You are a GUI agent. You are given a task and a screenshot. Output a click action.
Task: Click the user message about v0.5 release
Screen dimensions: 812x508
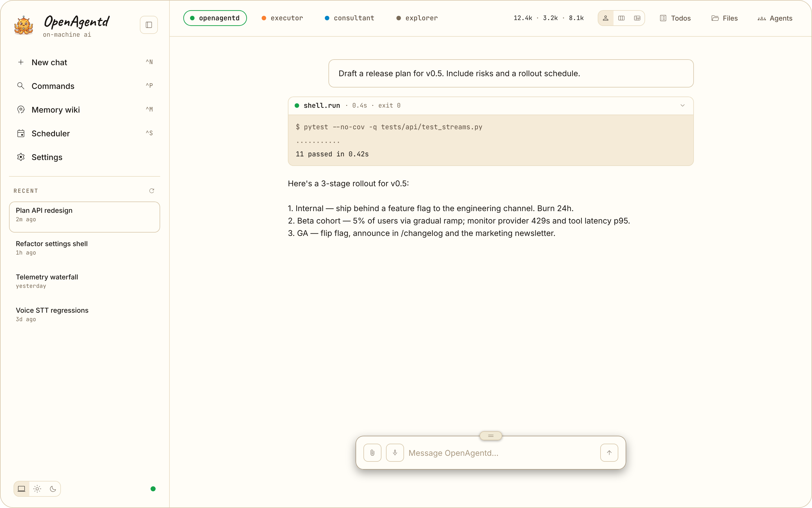point(511,73)
